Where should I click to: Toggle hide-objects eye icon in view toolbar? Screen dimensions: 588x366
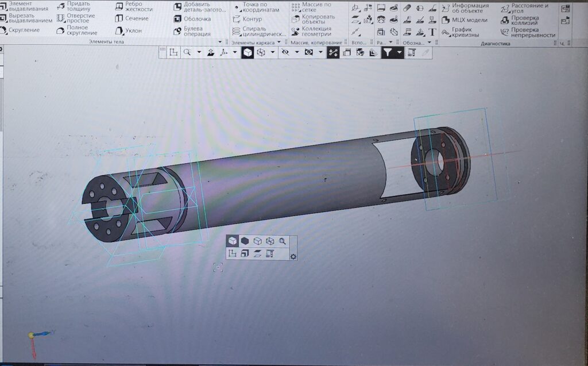click(285, 52)
